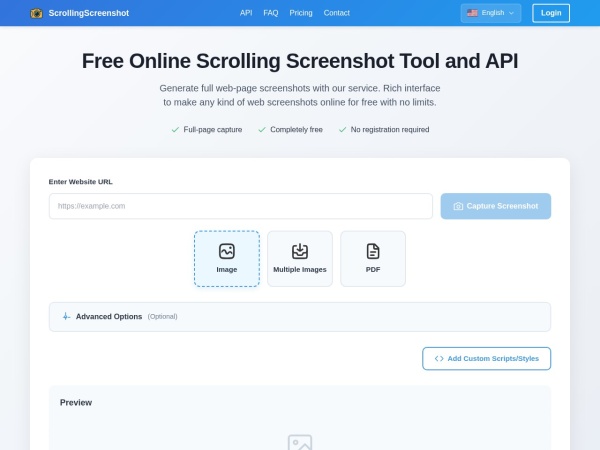Screen dimensions: 600x450
Task: Expand the Advanced Options panel
Action: coord(300,317)
